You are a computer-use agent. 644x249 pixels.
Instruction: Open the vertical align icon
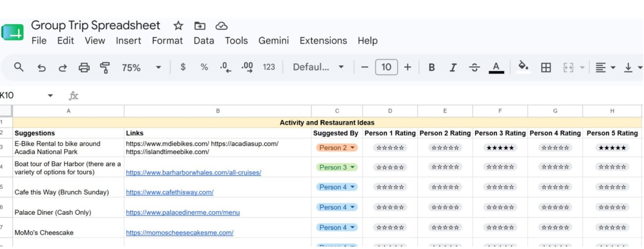coord(629,67)
